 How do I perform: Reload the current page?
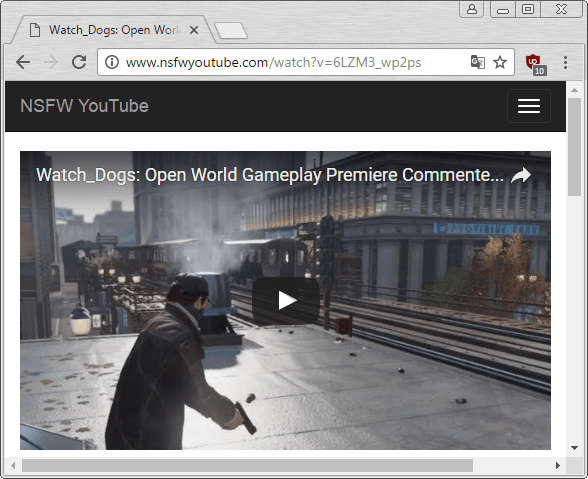coord(79,62)
